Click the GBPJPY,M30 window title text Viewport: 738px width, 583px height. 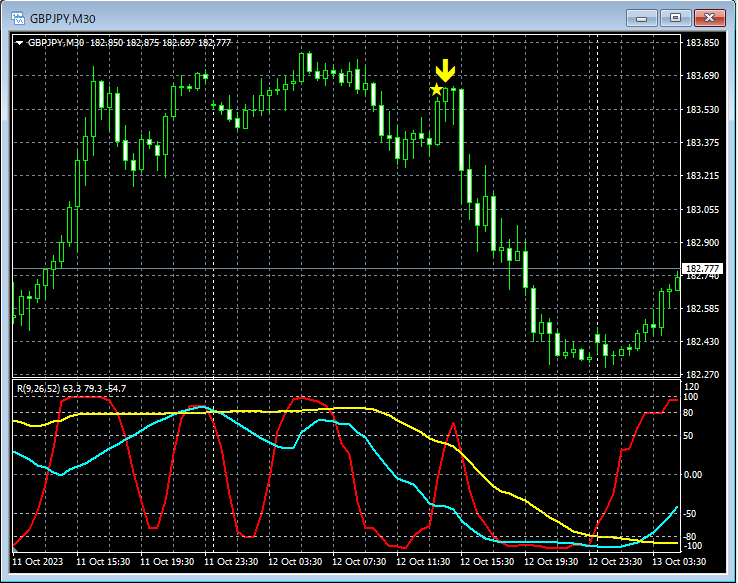tap(63, 19)
